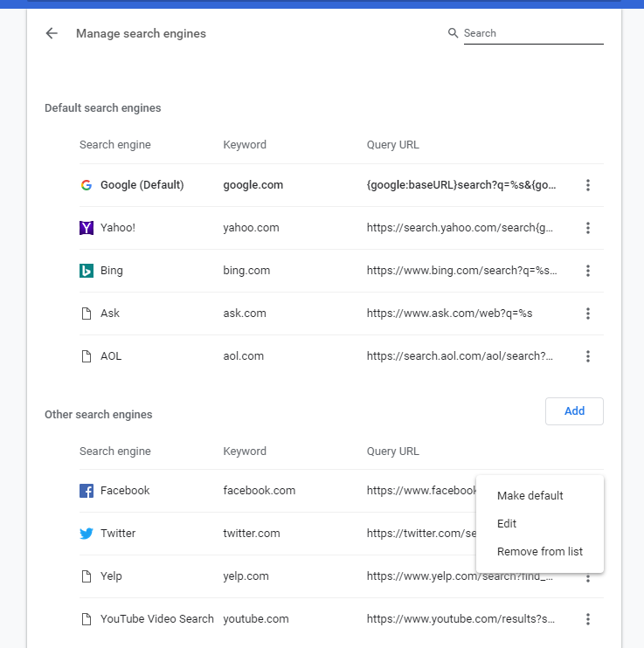Click the google.com keyword
This screenshot has height=648, width=644.
pyautogui.click(x=253, y=185)
